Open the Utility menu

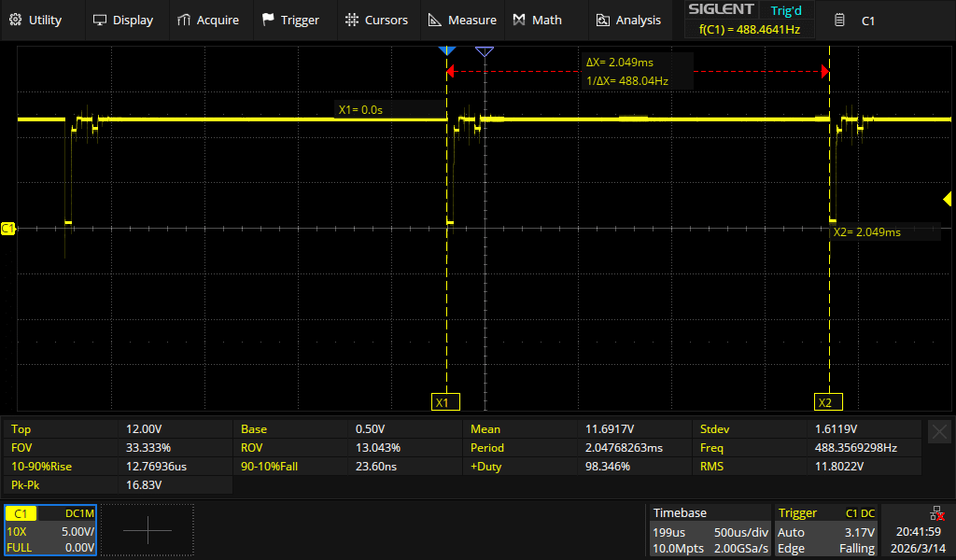tap(35, 20)
